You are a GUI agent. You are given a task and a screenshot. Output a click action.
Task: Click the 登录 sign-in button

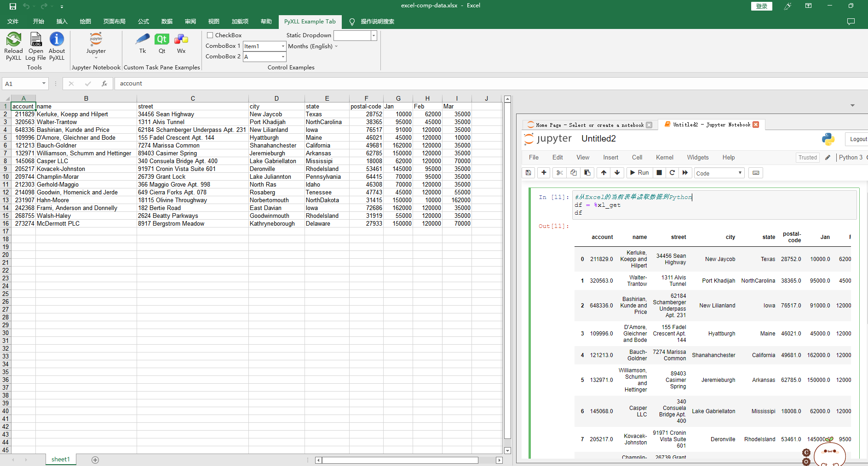[x=762, y=6]
